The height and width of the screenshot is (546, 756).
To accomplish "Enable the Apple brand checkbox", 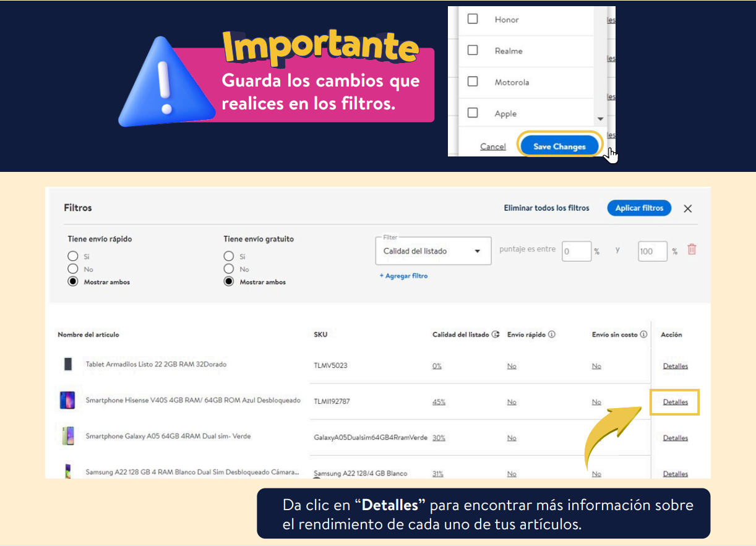I will click(x=473, y=113).
